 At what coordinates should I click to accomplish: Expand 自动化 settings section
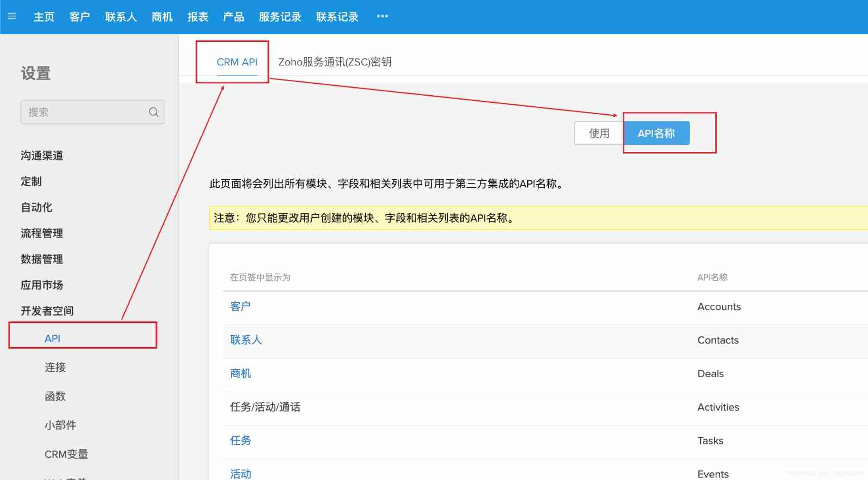point(36,207)
